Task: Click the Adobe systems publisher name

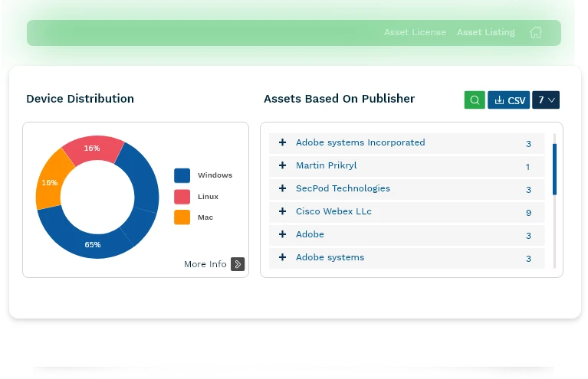Action: click(x=330, y=257)
